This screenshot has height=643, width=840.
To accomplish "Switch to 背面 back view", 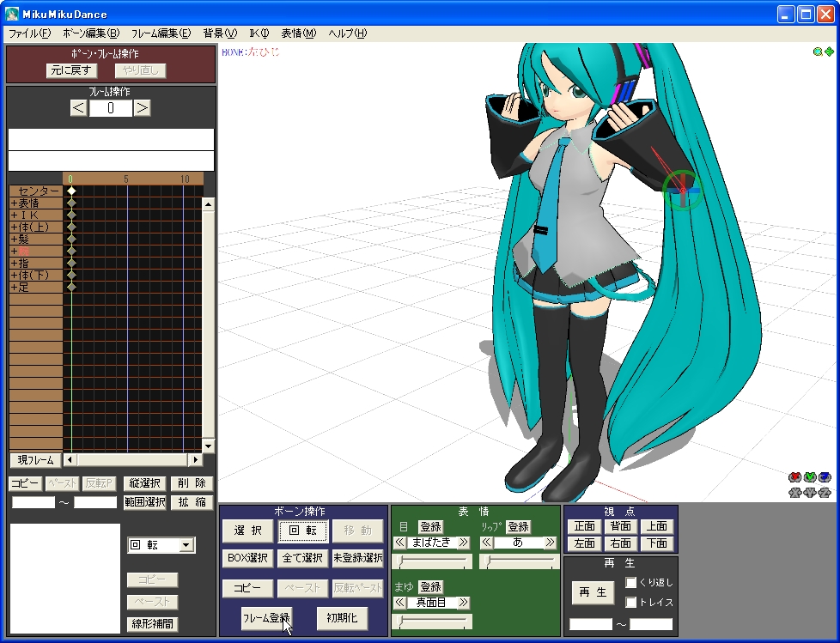I will 620,526.
